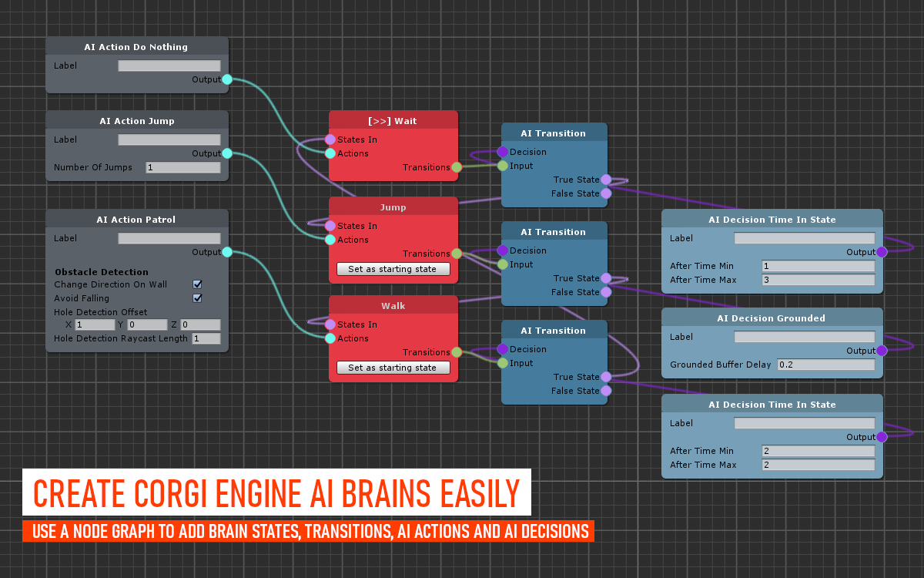Viewport: 924px width, 578px height.
Task: Click True State port of the bottommost AI Transition
Action: pyautogui.click(x=606, y=377)
